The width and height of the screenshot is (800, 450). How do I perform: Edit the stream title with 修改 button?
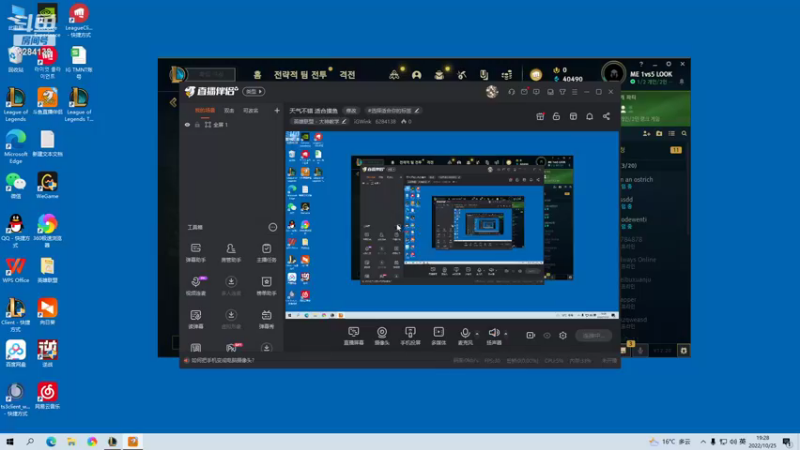tap(351, 110)
